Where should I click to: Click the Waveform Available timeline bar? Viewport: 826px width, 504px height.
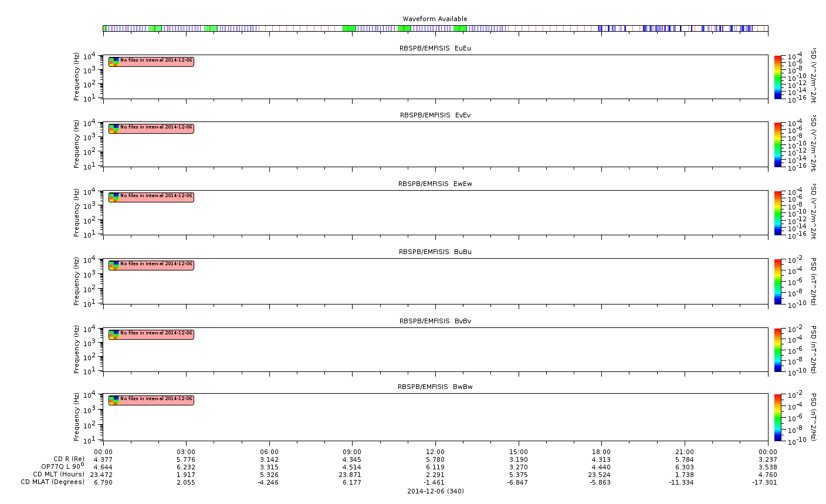pos(435,28)
